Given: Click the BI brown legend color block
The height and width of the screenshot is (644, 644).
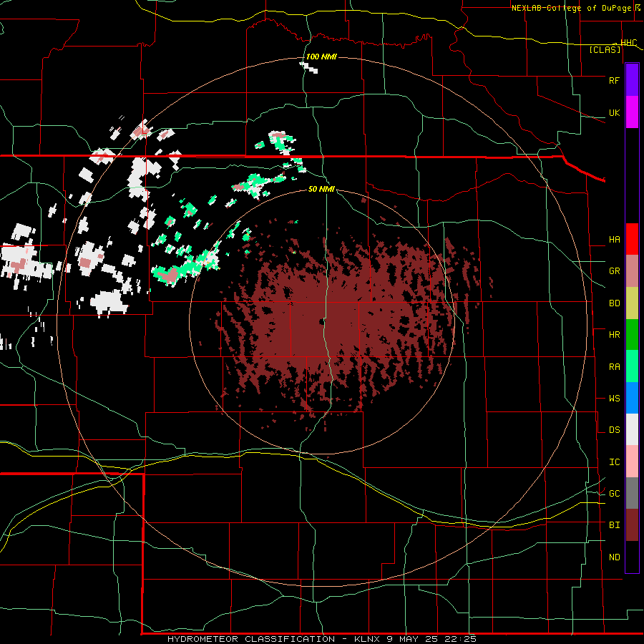Looking at the screenshot, I should point(632,525).
